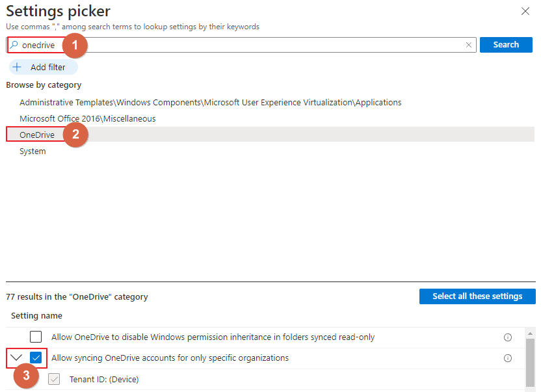
Task: Check Allow OneDrive to disable Windows permission inheritance
Action: 36,337
